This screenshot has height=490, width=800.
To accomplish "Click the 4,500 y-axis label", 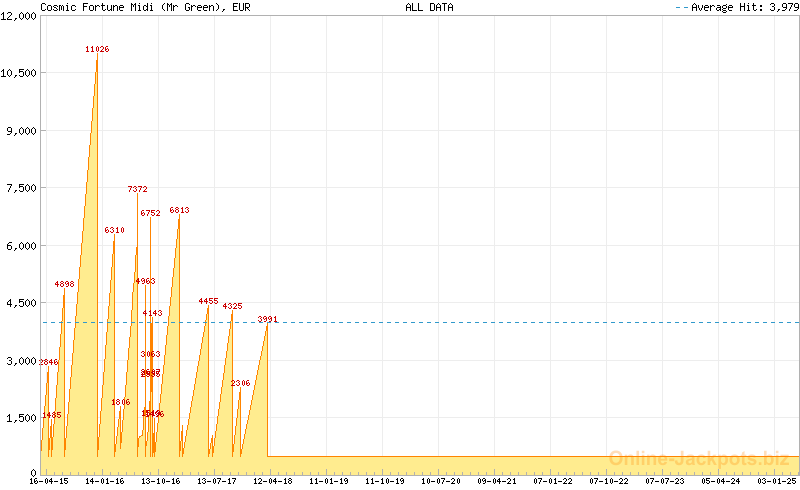I will click(x=22, y=303).
